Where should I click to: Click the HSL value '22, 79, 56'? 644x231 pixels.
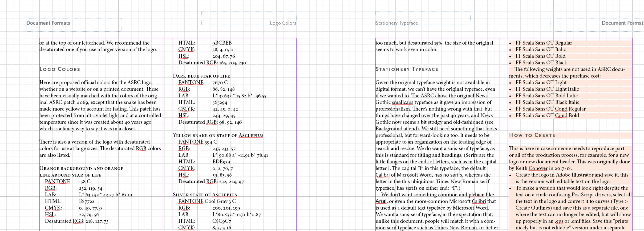(89, 215)
